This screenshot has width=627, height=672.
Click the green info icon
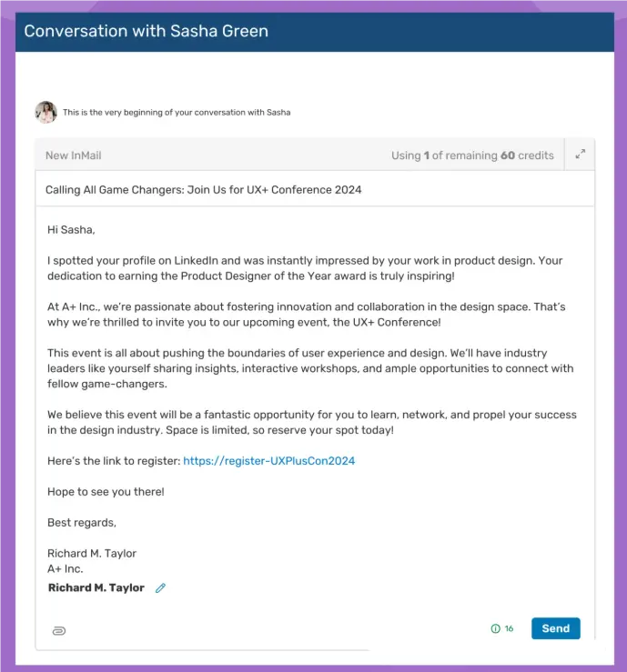495,628
